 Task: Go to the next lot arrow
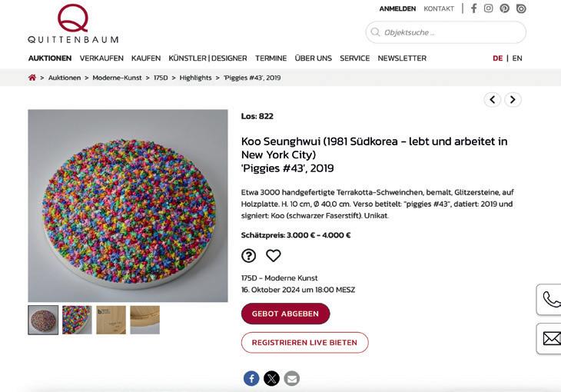(x=513, y=99)
